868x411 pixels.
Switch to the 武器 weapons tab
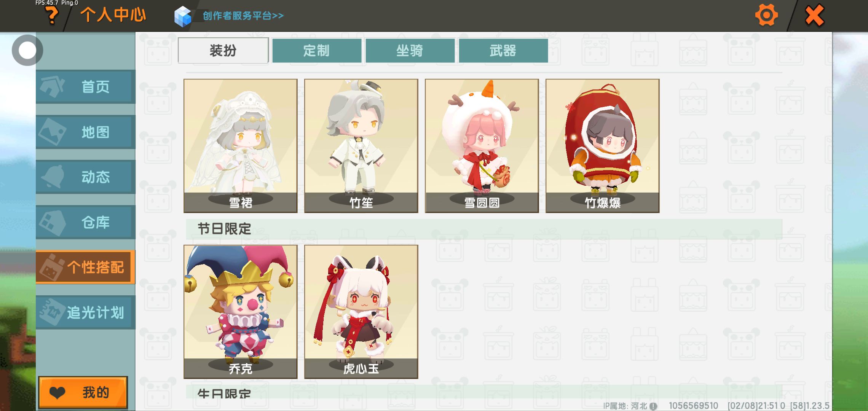(x=503, y=51)
